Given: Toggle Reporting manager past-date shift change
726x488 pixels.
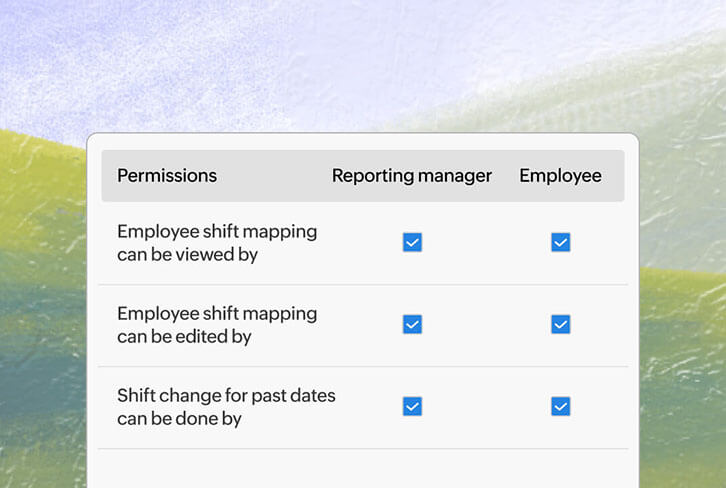Looking at the screenshot, I should click(412, 406).
